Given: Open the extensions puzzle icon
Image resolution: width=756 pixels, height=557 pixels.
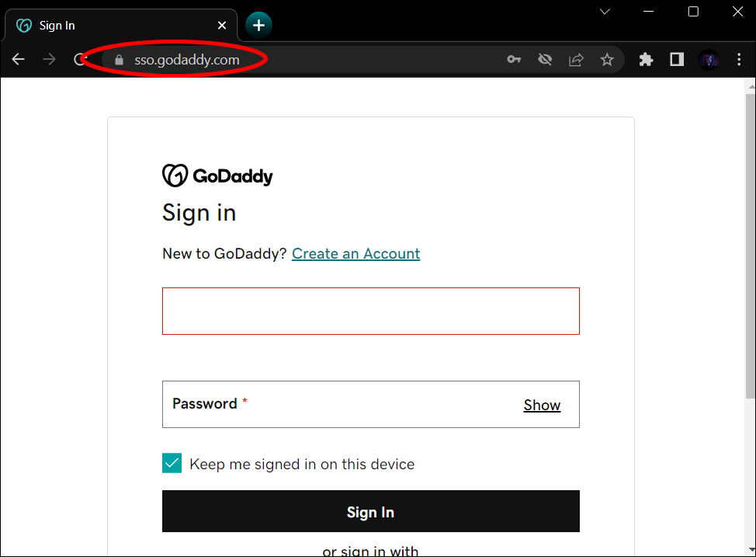Looking at the screenshot, I should pyautogui.click(x=646, y=59).
